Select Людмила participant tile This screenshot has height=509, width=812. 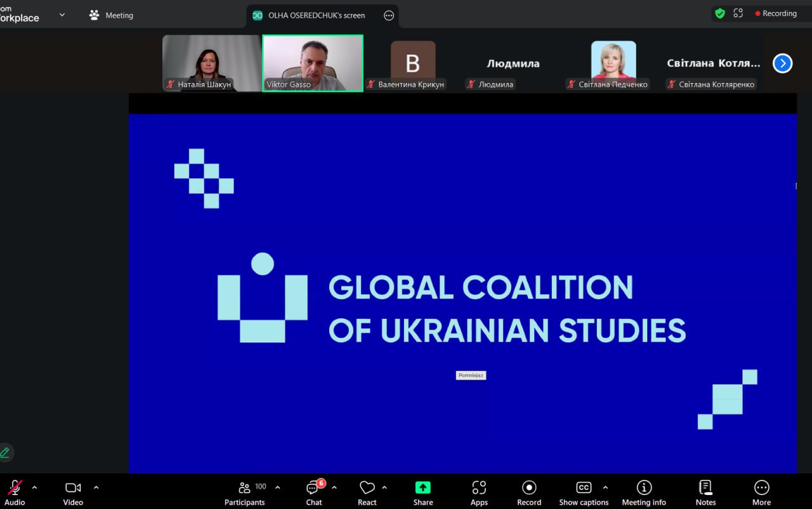[x=513, y=63]
